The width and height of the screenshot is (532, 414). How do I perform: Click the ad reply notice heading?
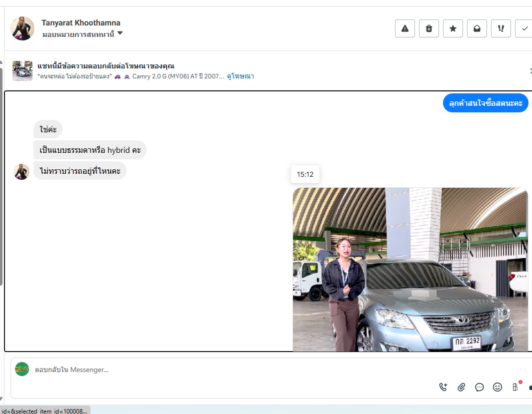coord(106,66)
